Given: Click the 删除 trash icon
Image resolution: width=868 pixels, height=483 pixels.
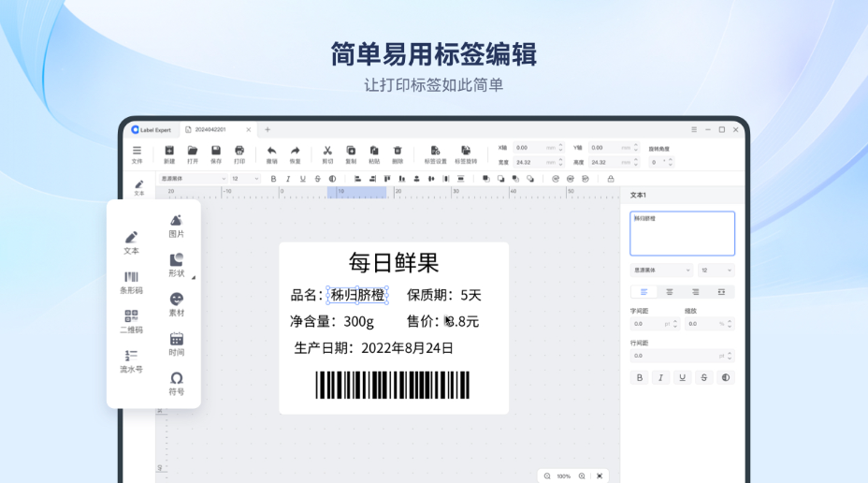Looking at the screenshot, I should pyautogui.click(x=398, y=154).
